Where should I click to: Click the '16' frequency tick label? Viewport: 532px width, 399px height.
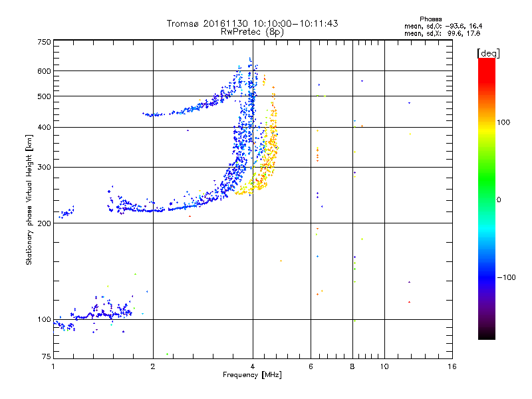point(452,366)
